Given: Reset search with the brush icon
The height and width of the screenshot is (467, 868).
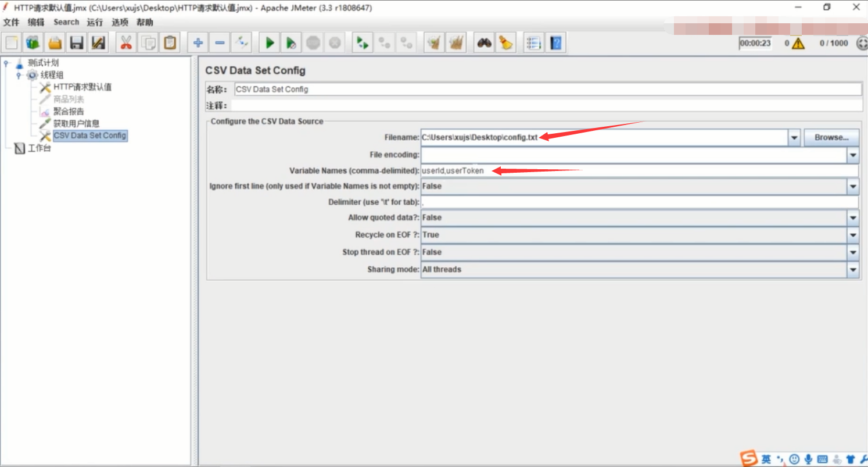Looking at the screenshot, I should coord(505,42).
